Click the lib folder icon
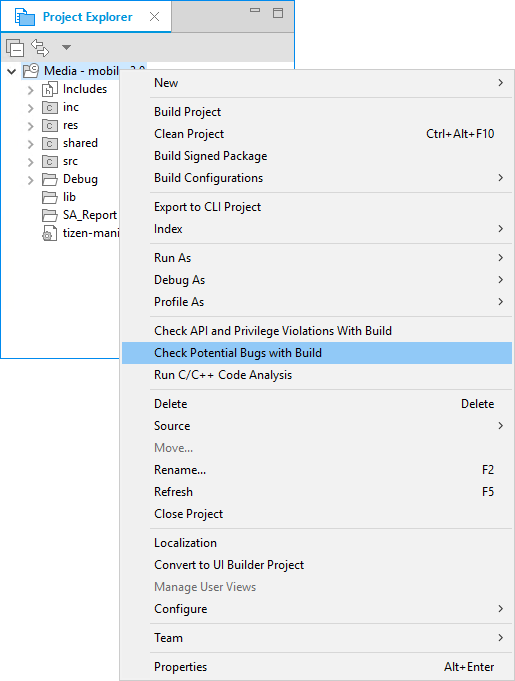515x681 pixels. (x=50, y=197)
